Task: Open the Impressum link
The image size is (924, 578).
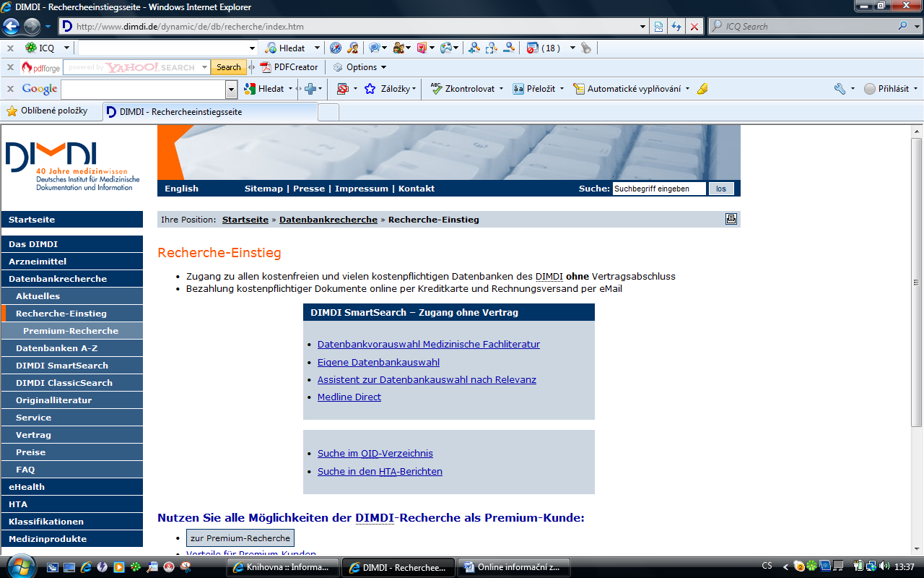Action: tap(362, 189)
